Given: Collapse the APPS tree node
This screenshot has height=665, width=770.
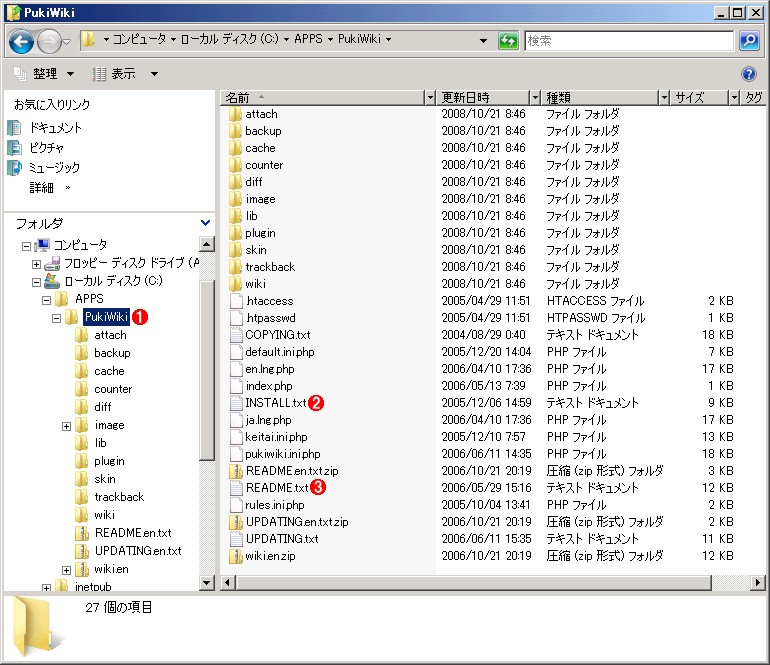Looking at the screenshot, I should [47, 300].
